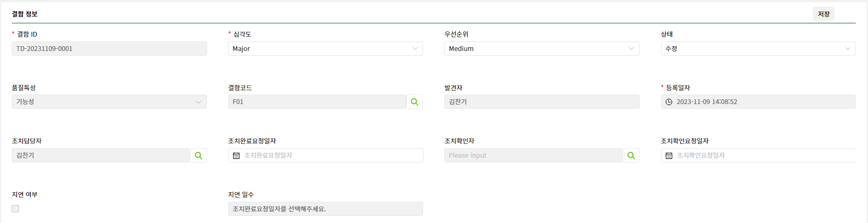Screen dimensions: 868x223
Task: Click the 조치확인자 search magnifier icon
Action: [x=631, y=156]
